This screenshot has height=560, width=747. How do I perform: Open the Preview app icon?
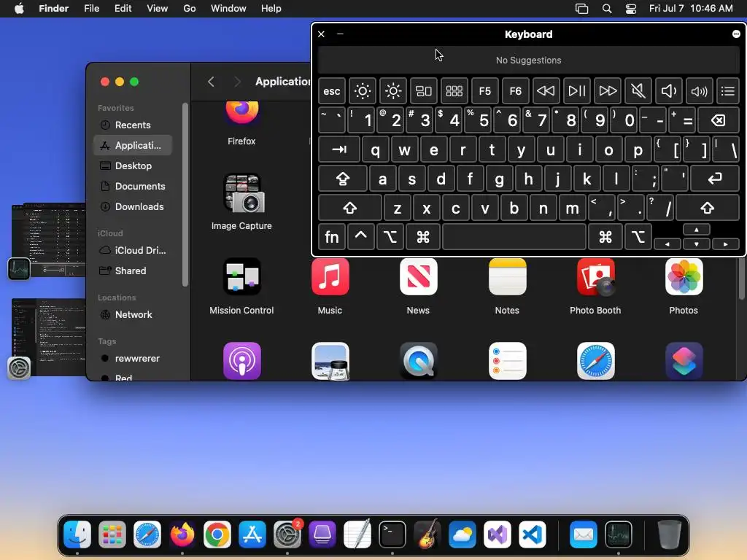pyautogui.click(x=330, y=361)
